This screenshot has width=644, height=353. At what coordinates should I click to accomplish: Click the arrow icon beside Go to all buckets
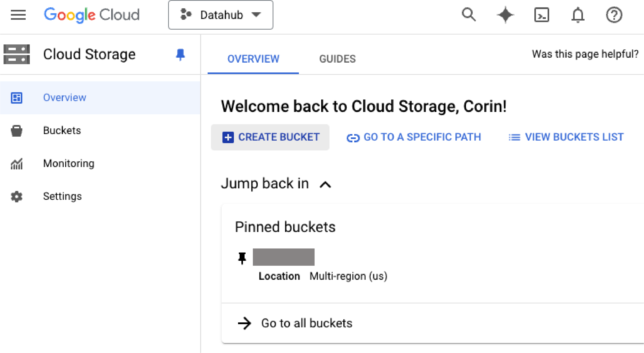pos(244,323)
